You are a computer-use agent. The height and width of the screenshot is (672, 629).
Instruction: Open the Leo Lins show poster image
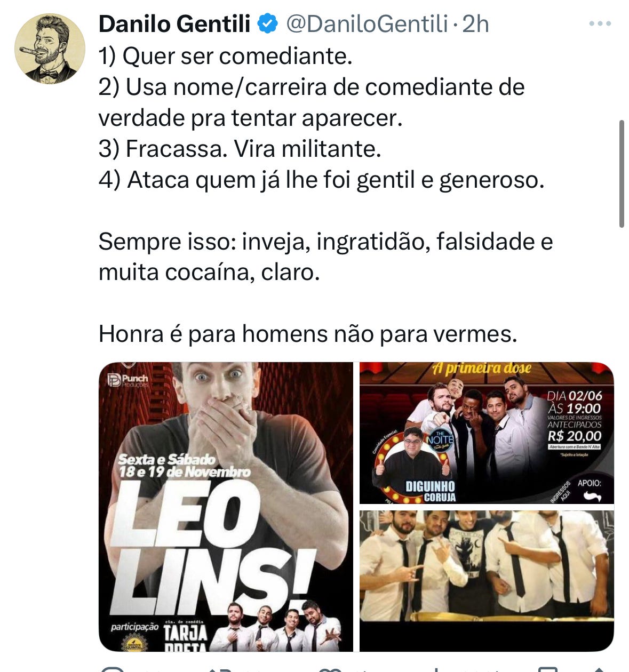pos(226,507)
